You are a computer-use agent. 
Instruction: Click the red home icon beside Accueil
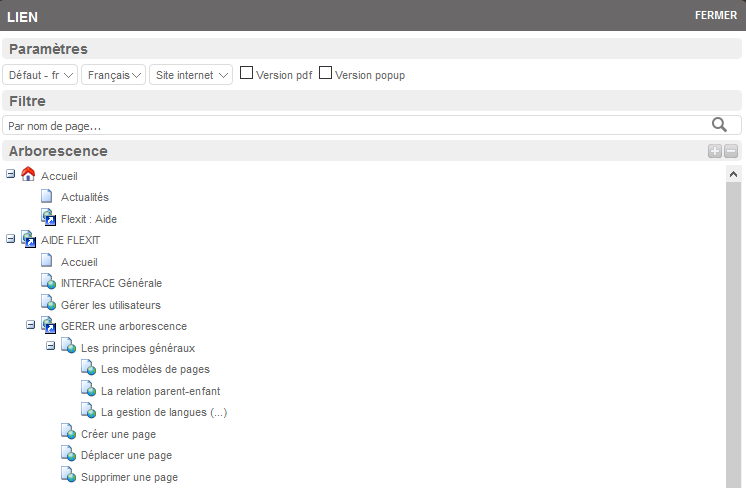tap(28, 174)
